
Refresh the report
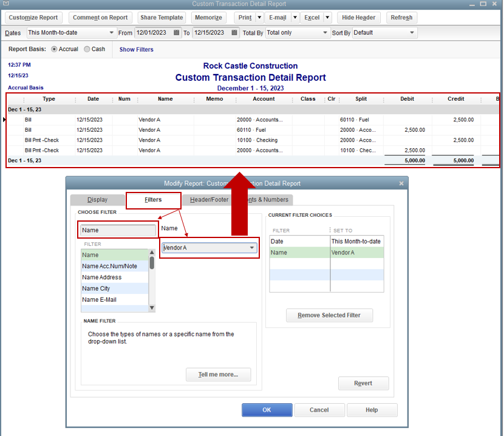401,18
